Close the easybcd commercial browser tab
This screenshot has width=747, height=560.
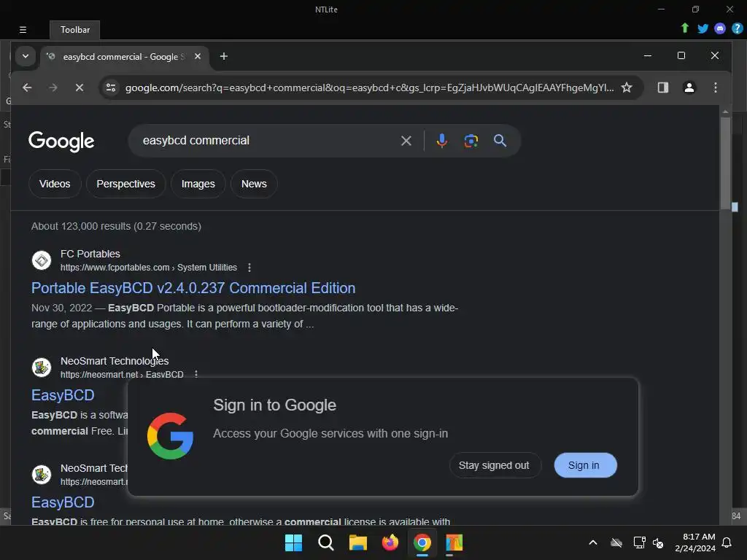point(198,56)
